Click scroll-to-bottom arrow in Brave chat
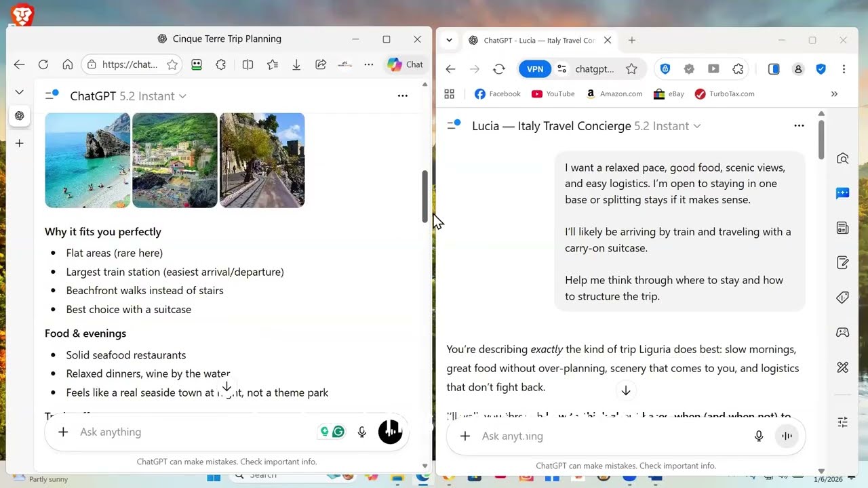868x488 pixels. pyautogui.click(x=626, y=390)
